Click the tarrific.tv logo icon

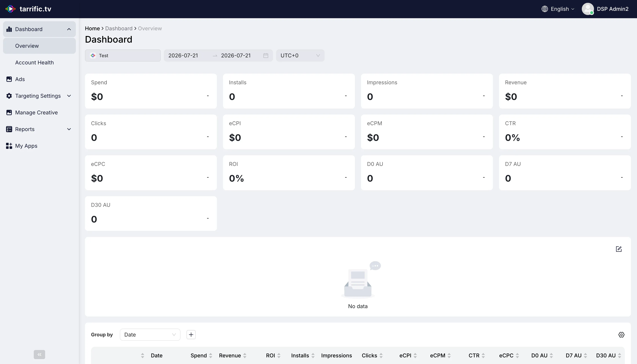coord(10,9)
